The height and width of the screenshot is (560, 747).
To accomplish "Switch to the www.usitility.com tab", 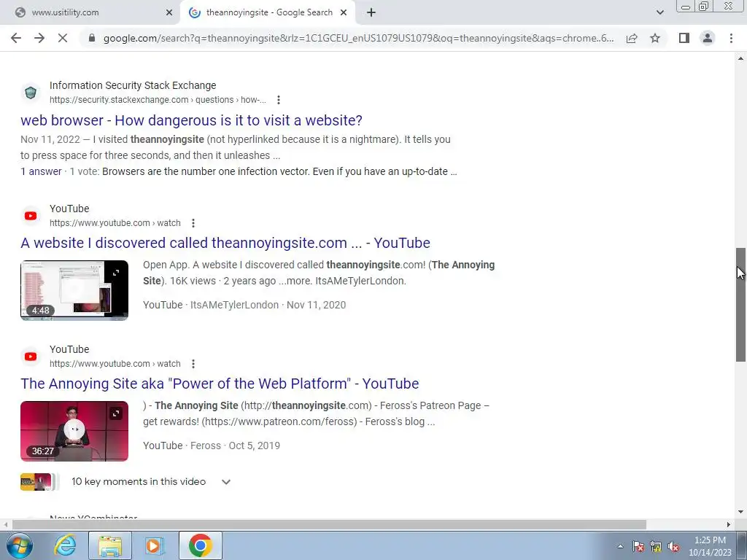I will [90, 13].
